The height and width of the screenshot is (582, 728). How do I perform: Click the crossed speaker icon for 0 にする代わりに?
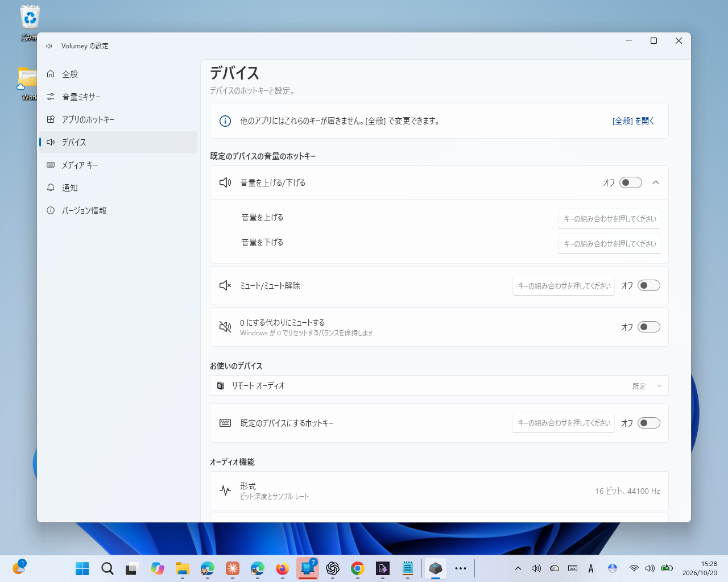(225, 327)
